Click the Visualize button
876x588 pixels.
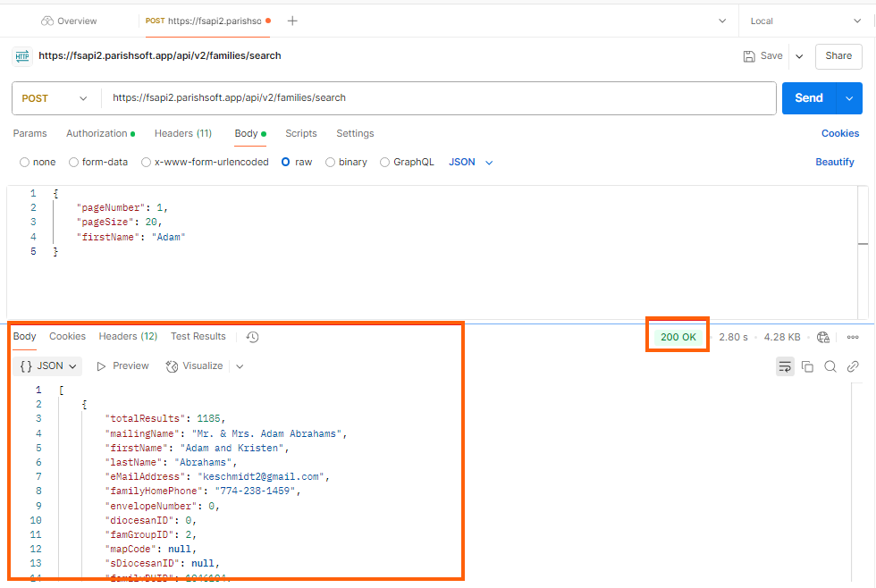pyautogui.click(x=195, y=366)
